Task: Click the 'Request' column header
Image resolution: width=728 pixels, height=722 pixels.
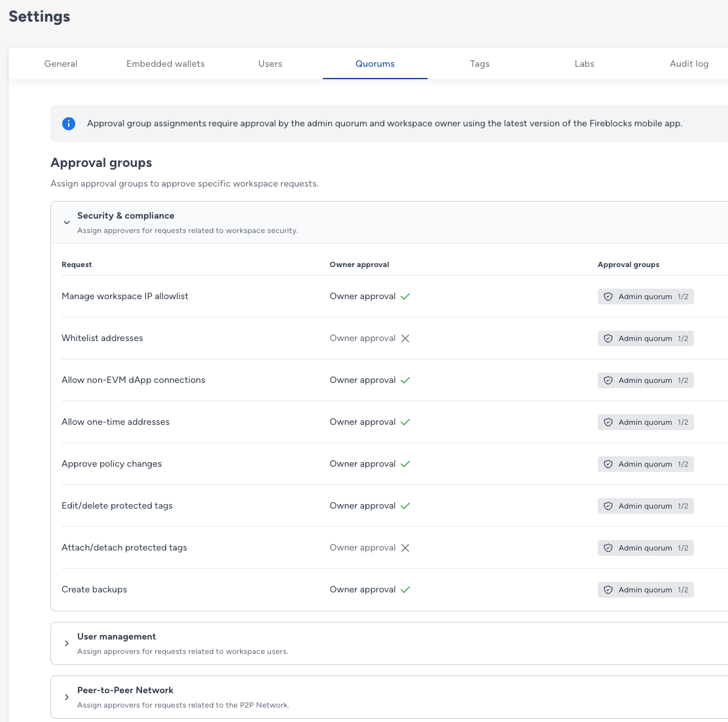Action: [x=77, y=264]
